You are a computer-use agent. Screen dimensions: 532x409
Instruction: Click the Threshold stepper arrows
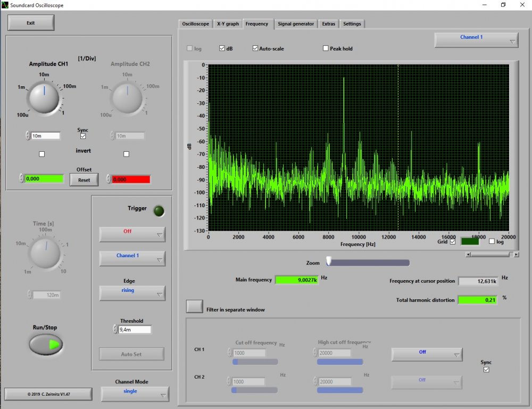point(115,329)
